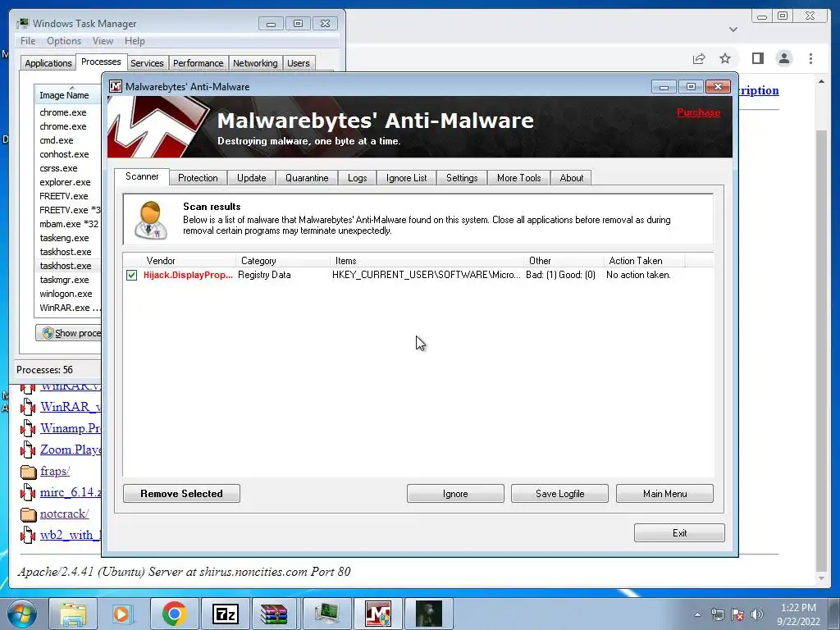Click the fraps folder icon
The image size is (840, 630).
(28, 472)
